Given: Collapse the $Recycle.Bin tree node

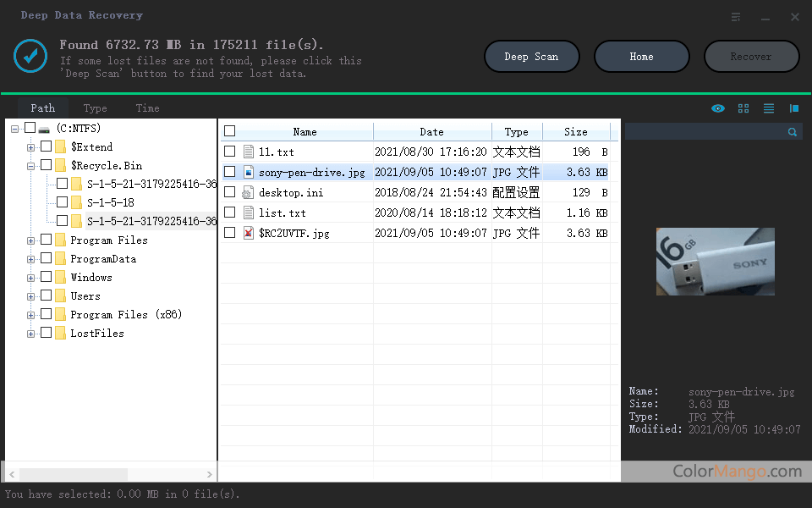Looking at the screenshot, I should (x=31, y=166).
